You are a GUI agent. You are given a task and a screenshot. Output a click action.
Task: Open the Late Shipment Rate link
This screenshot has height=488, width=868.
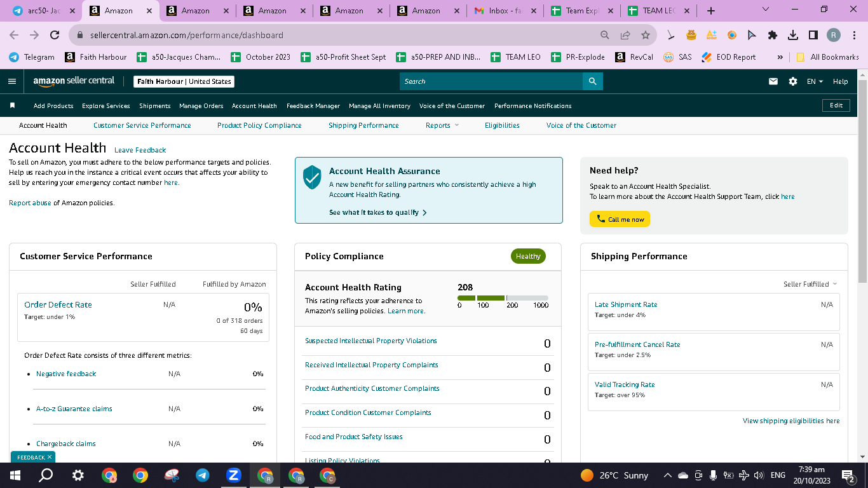626,304
